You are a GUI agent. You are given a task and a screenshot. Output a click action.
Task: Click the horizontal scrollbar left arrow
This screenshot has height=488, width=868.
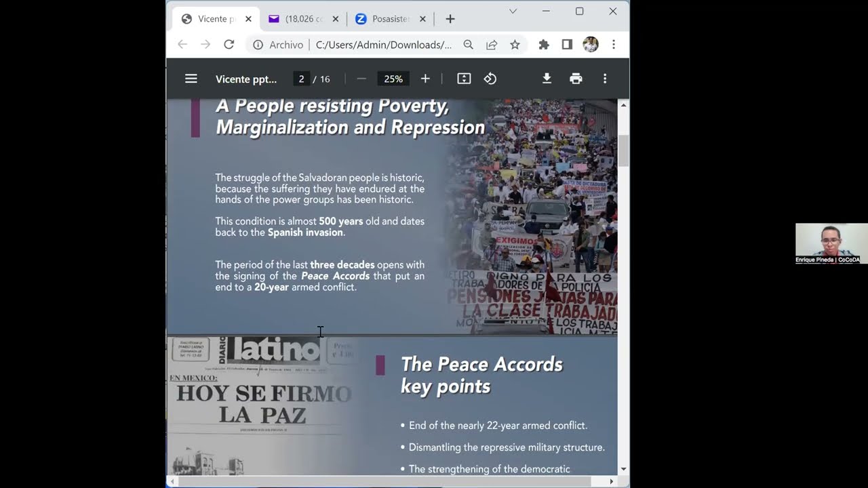(x=173, y=481)
